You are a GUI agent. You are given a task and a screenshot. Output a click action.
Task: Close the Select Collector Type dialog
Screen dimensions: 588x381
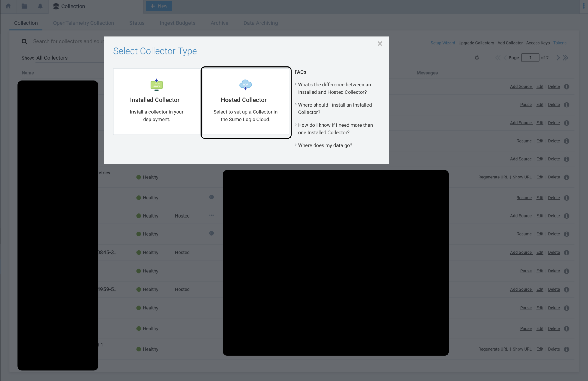click(x=380, y=44)
